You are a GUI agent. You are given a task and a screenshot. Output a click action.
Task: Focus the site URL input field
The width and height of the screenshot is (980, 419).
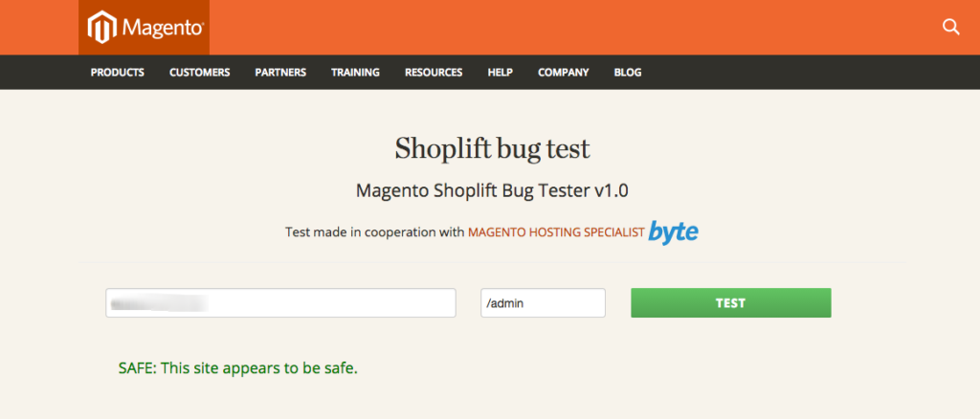point(280,303)
